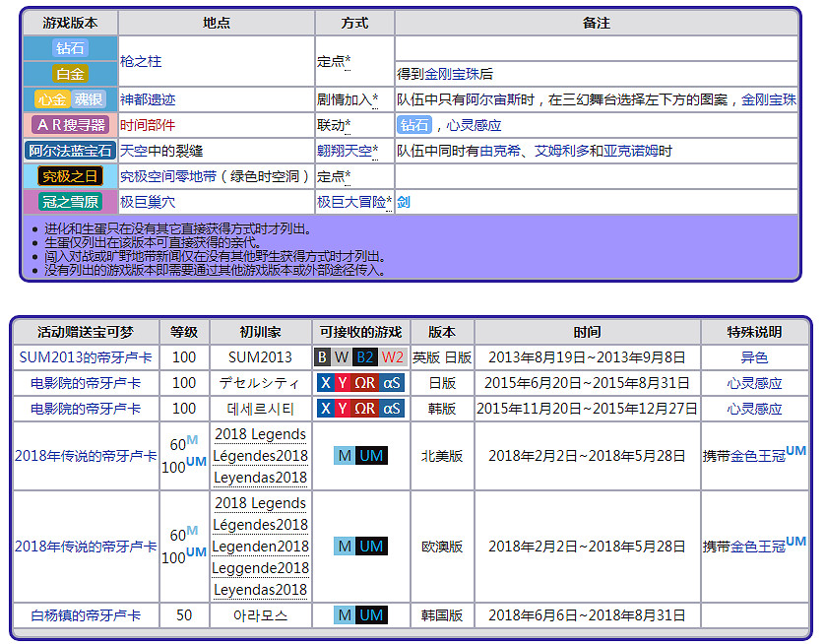The height and width of the screenshot is (644, 825).
Task: Open the 究极之日 version badge
Action: point(70,176)
